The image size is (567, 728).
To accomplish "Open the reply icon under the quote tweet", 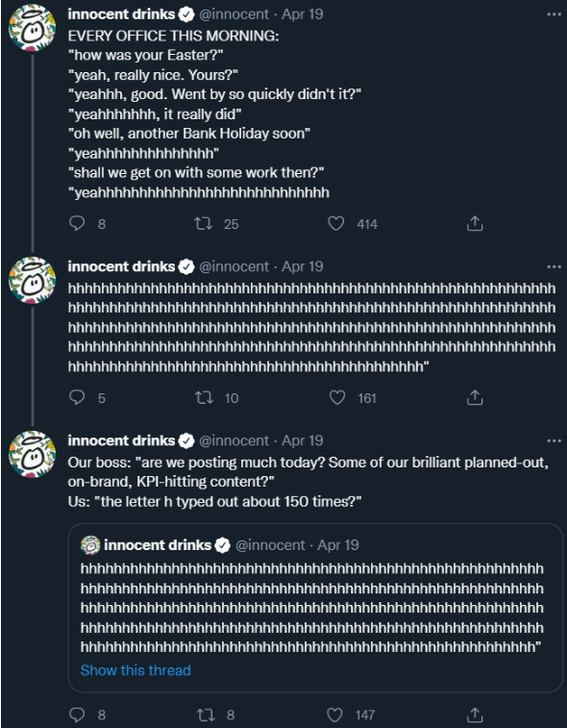I will pos(77,715).
